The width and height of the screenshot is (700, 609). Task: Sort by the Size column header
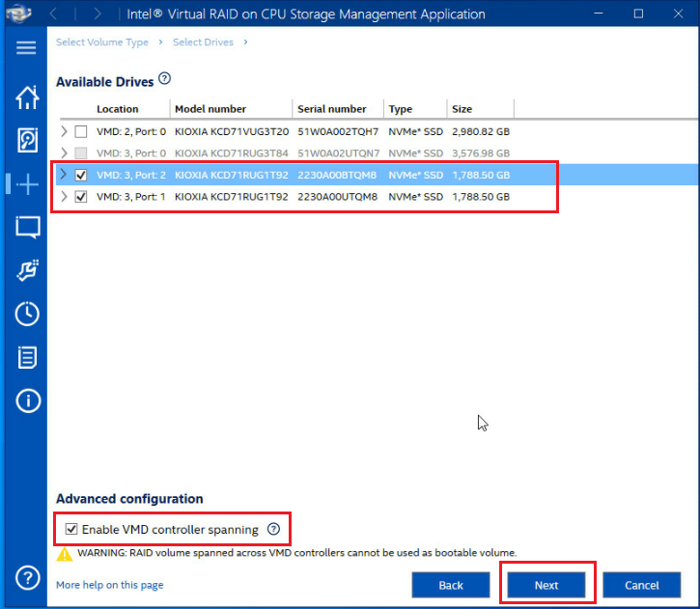(462, 109)
